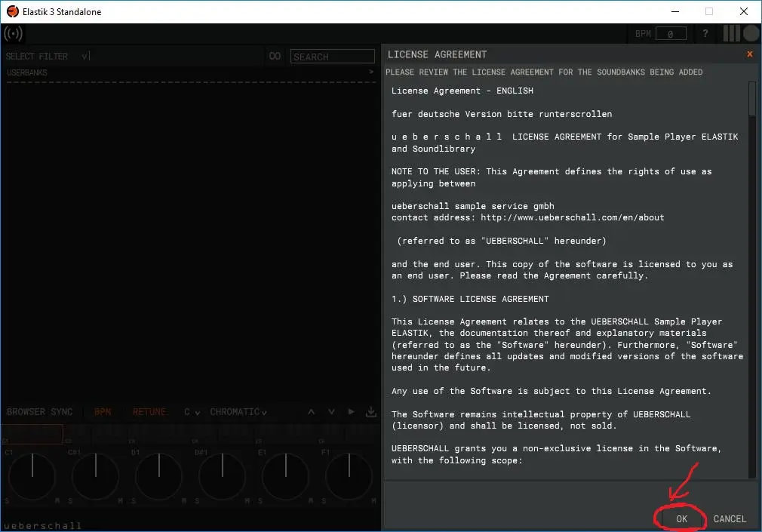Open the SELECT FILTER dropdown
The height and width of the screenshot is (532, 762).
click(48, 56)
